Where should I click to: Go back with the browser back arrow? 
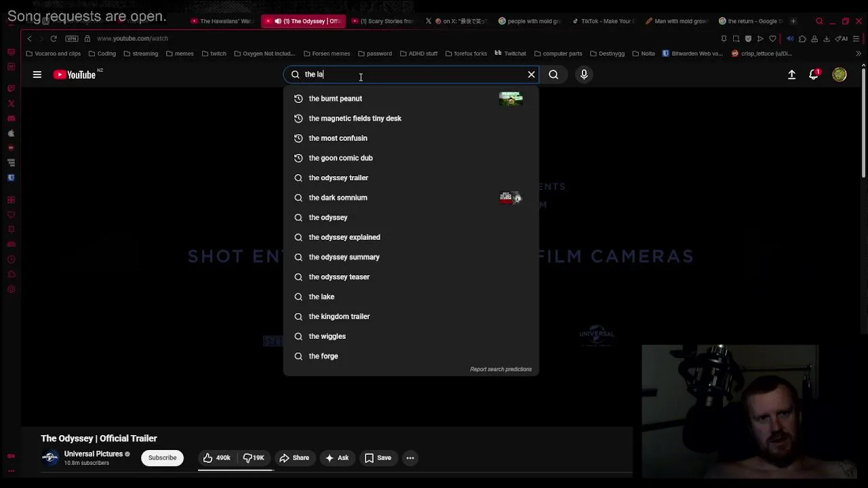pos(29,39)
